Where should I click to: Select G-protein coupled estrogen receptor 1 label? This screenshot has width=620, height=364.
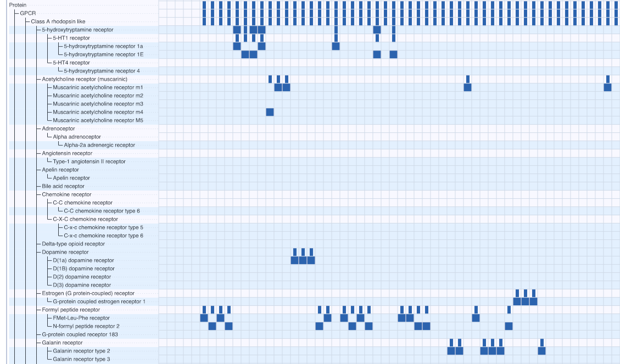tap(99, 301)
